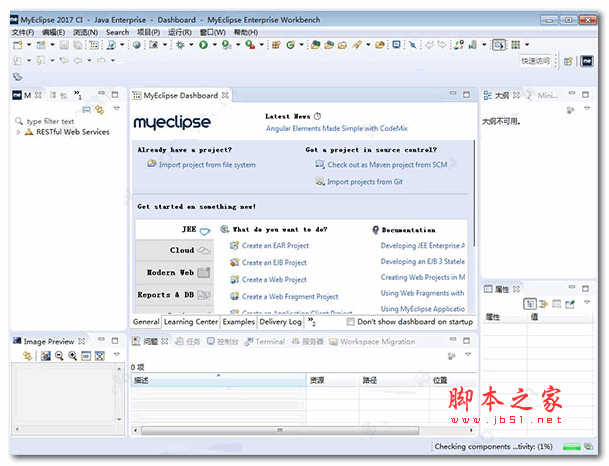Click the colorful grid toolbar icon
Image resolution: width=609 pixels, height=466 pixels.
(515, 45)
